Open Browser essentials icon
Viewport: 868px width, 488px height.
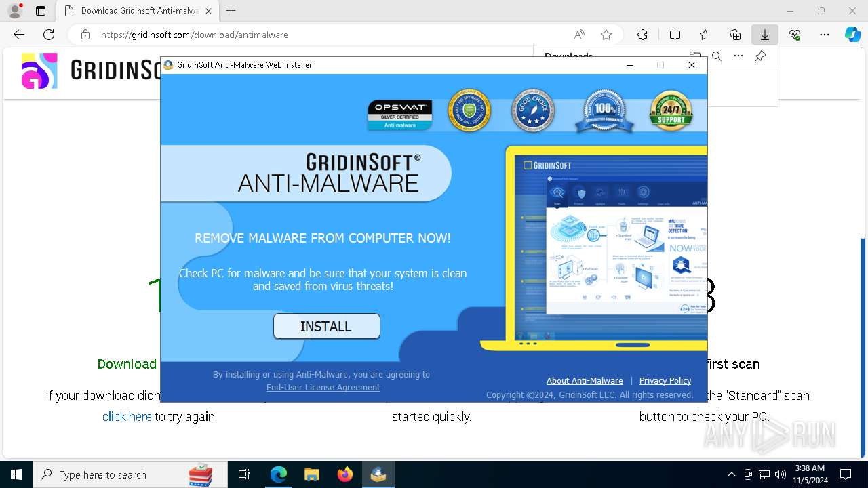[795, 35]
